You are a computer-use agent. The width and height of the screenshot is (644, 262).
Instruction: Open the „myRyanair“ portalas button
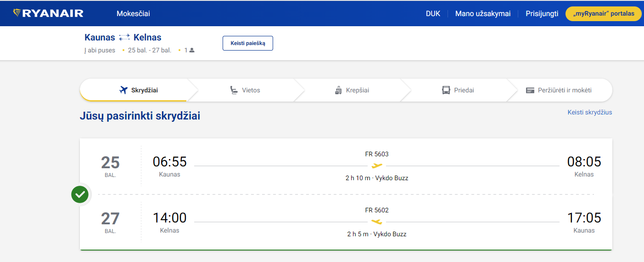[603, 13]
